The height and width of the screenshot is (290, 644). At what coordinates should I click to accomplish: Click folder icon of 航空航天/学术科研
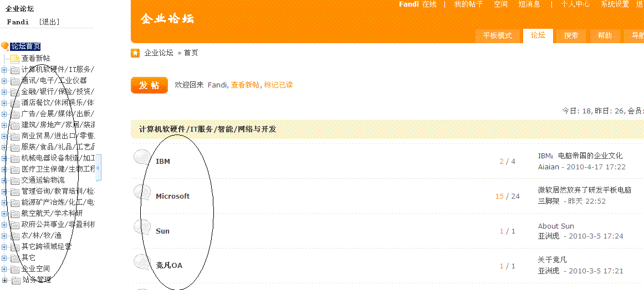(x=15, y=214)
